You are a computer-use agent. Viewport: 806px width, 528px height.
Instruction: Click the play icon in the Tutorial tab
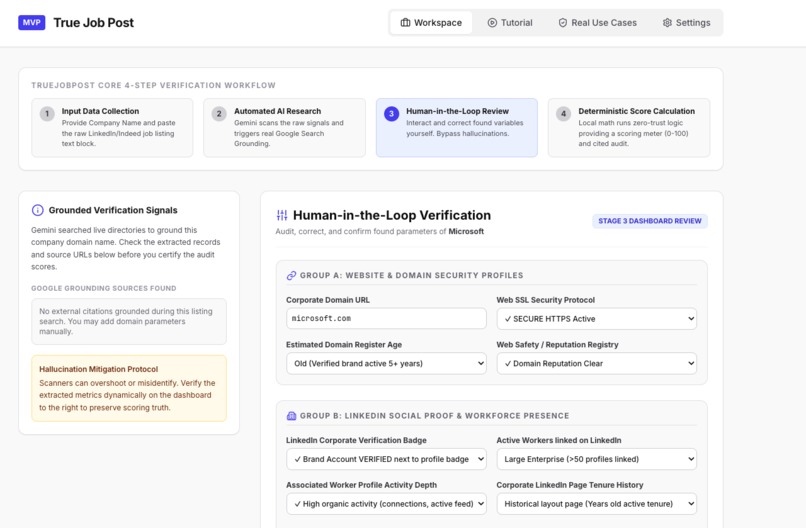[x=492, y=23]
